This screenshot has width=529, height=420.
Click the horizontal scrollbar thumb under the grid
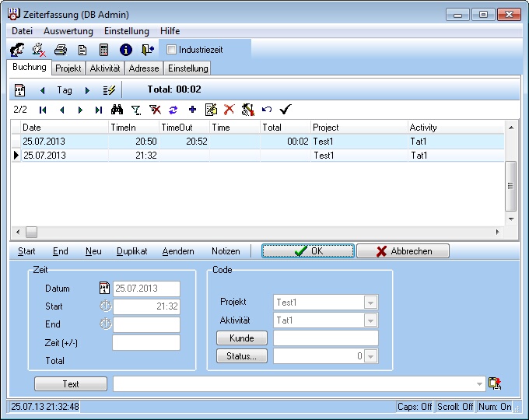click(x=31, y=232)
